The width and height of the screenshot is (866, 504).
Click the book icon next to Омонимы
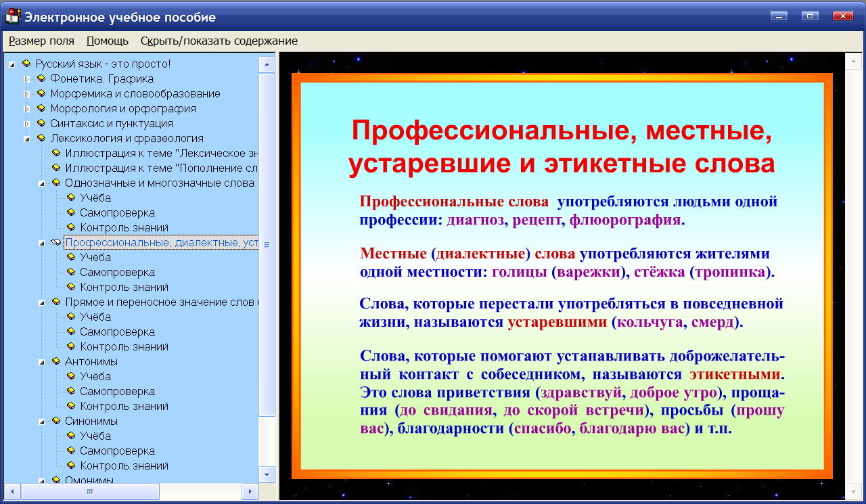pyautogui.click(x=57, y=480)
